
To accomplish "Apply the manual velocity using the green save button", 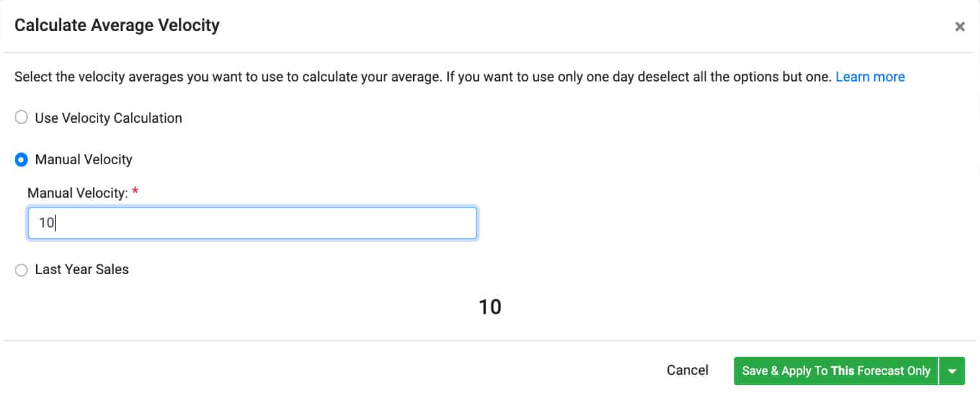I will click(x=836, y=370).
